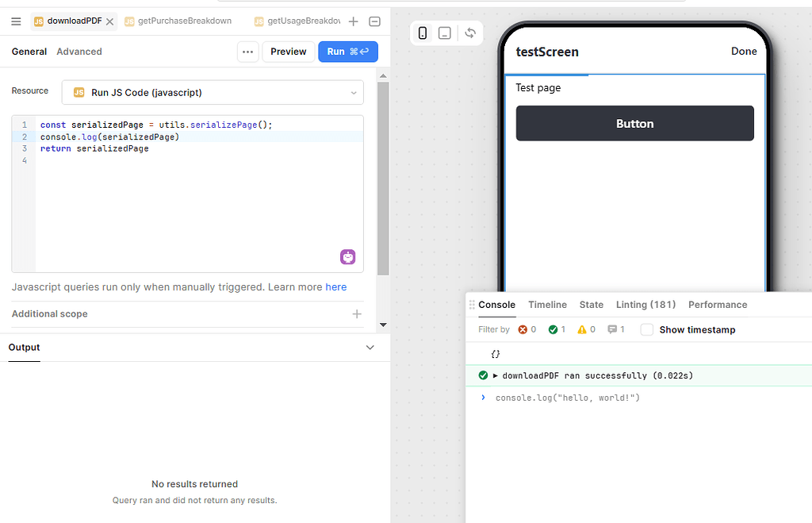The image size is (812, 523).
Task: Click the plus icon to create a new query
Action: click(353, 21)
